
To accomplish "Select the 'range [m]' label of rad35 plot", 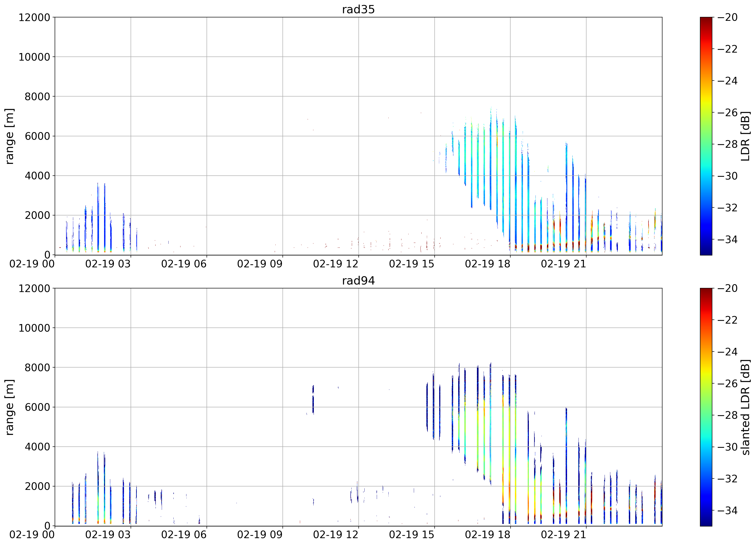I will click(x=10, y=136).
